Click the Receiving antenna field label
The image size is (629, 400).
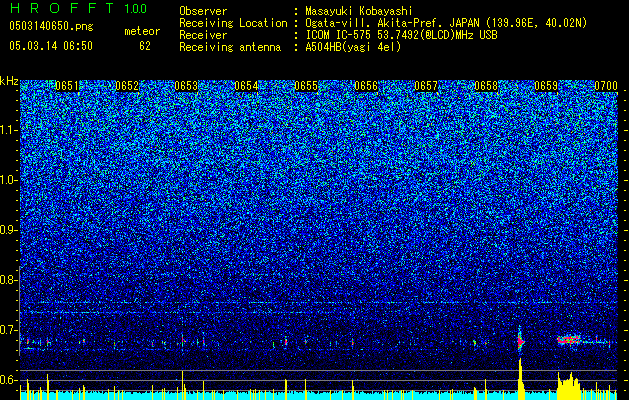[x=230, y=47]
